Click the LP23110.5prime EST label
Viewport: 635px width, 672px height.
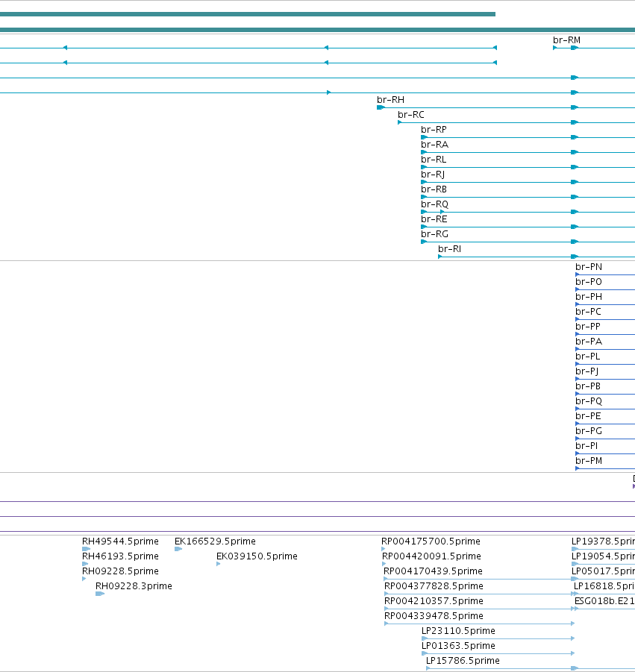458,631
